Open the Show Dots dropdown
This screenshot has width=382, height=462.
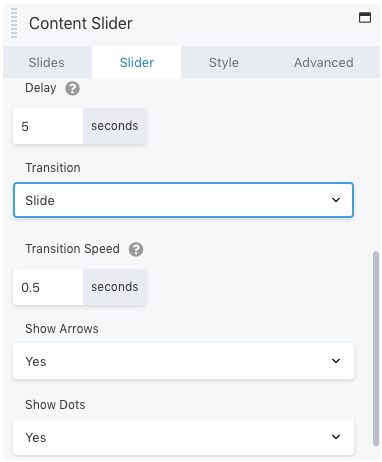(x=183, y=437)
